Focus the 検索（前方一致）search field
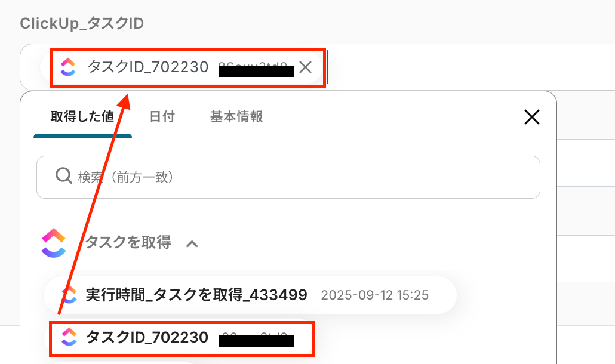This screenshot has height=364, width=615. [x=288, y=177]
